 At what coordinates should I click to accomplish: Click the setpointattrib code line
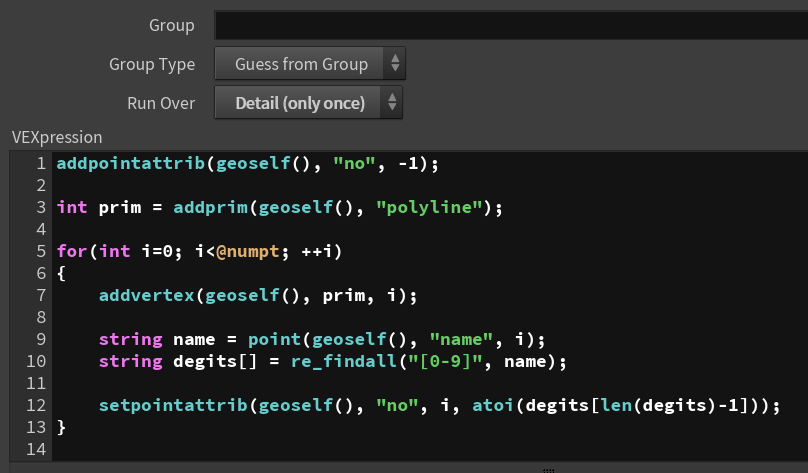pos(440,405)
